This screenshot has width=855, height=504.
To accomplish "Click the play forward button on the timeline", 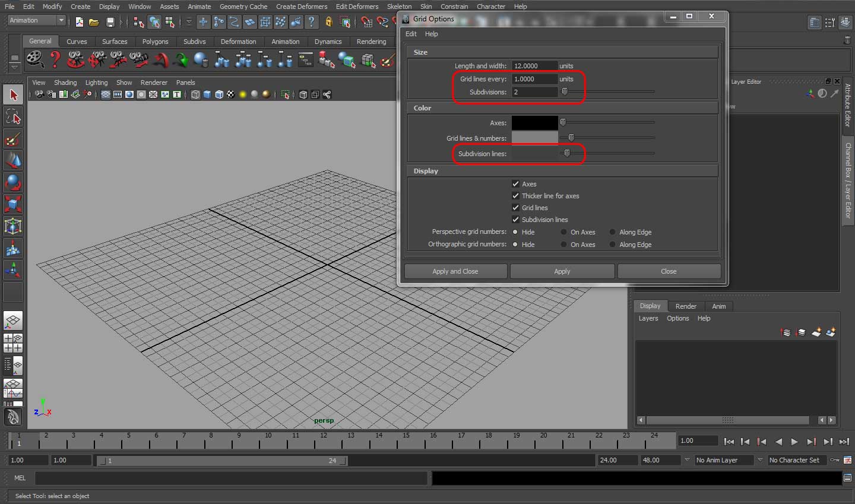I will click(794, 442).
